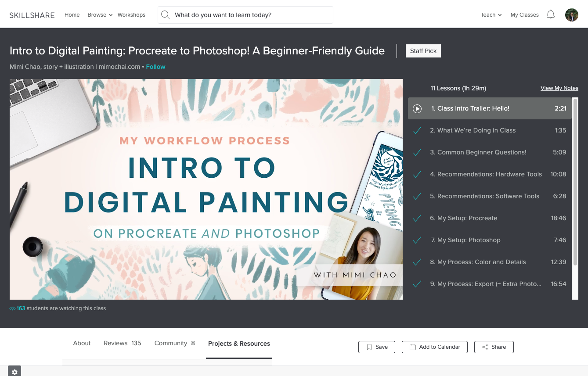Image resolution: width=588 pixels, height=376 pixels.
Task: Click Save button with bookmark icon
Action: [377, 347]
